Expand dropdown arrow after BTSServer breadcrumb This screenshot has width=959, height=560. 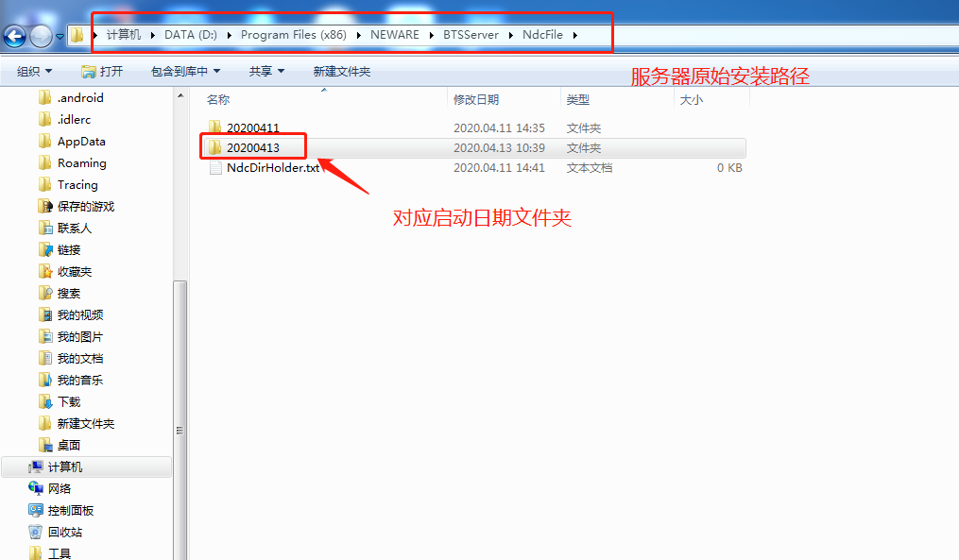pos(511,36)
